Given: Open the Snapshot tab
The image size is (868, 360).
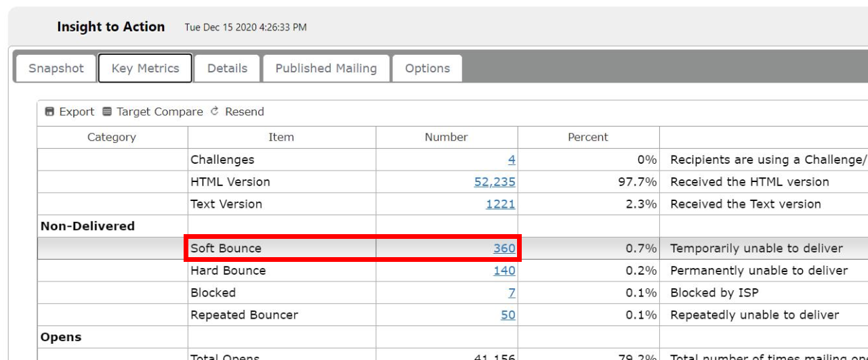Looking at the screenshot, I should 56,68.
